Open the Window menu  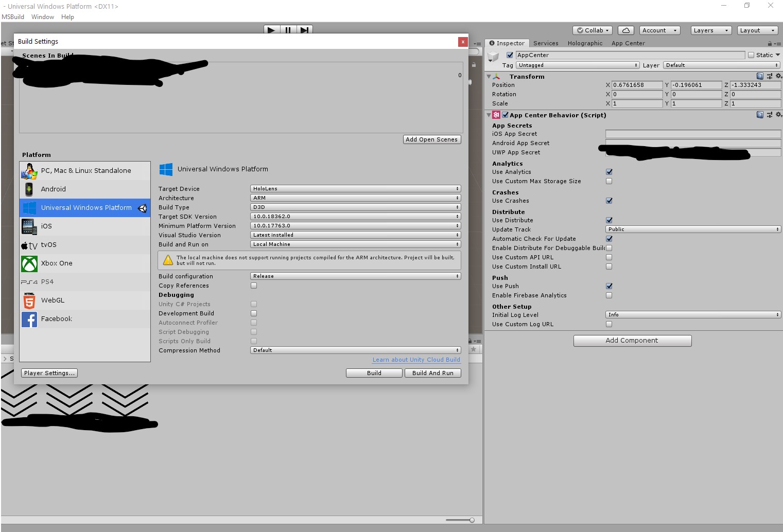[x=42, y=16]
